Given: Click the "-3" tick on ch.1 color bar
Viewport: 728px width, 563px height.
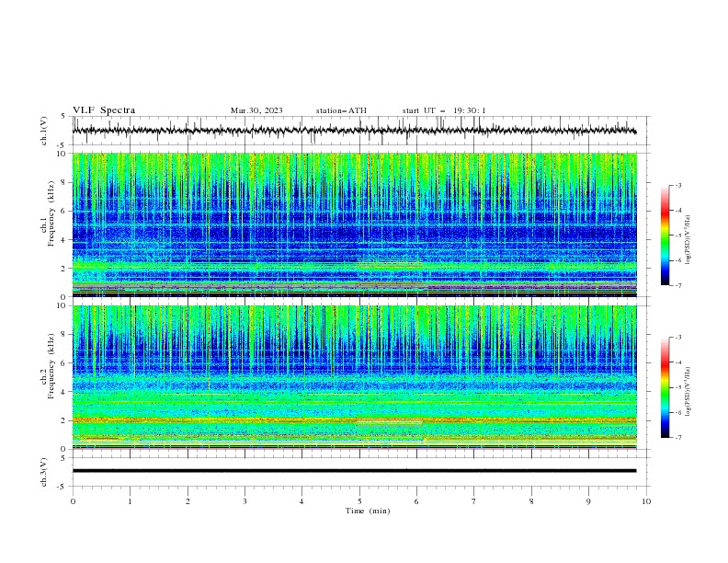Looking at the screenshot, I should (677, 185).
